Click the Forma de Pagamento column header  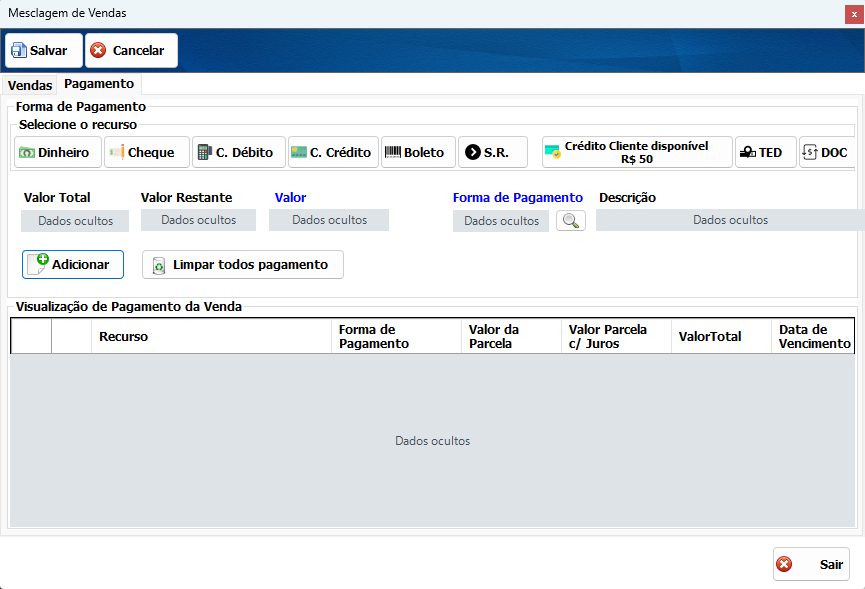tap(396, 336)
